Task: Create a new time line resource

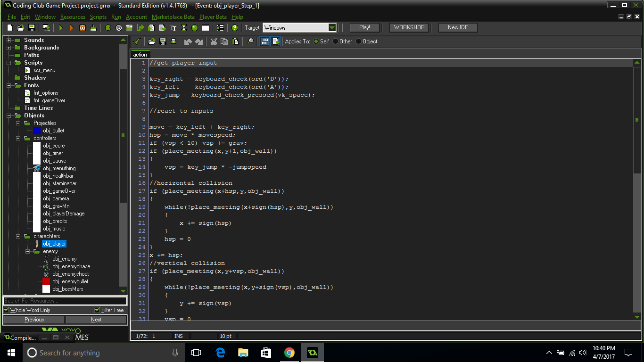Action: (184, 27)
